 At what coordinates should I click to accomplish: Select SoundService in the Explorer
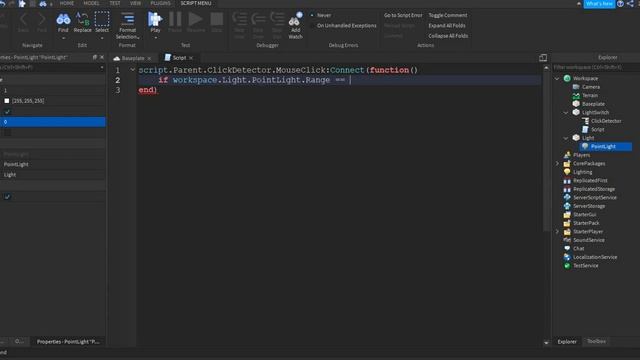(589, 240)
